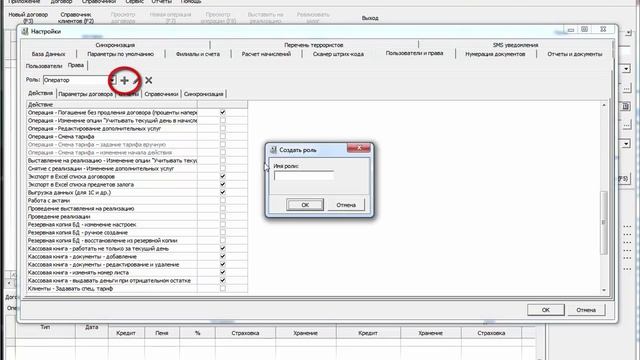640x360 pixels.
Task: Click Новый договор (F3) in main toolbar
Action: point(28,18)
